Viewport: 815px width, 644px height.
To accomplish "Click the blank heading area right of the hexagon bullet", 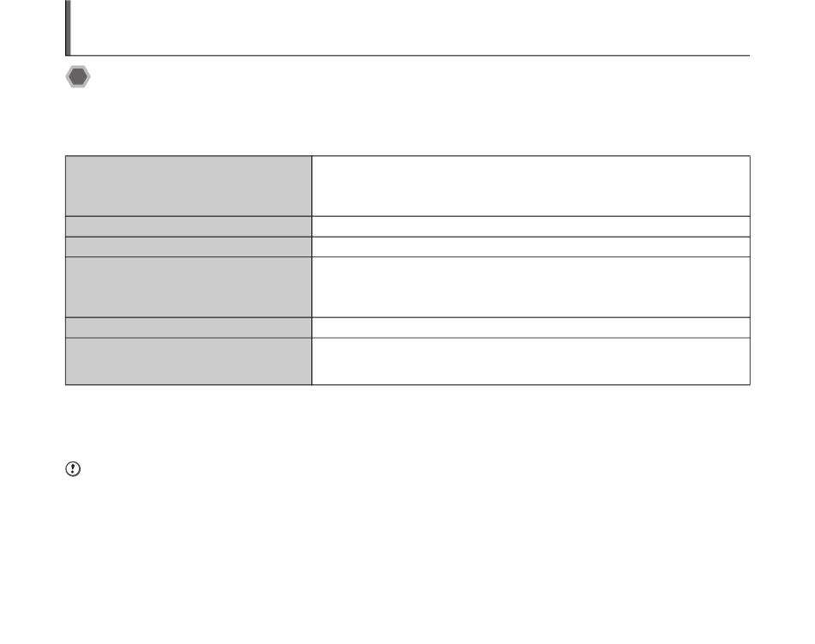I will 421,77.
